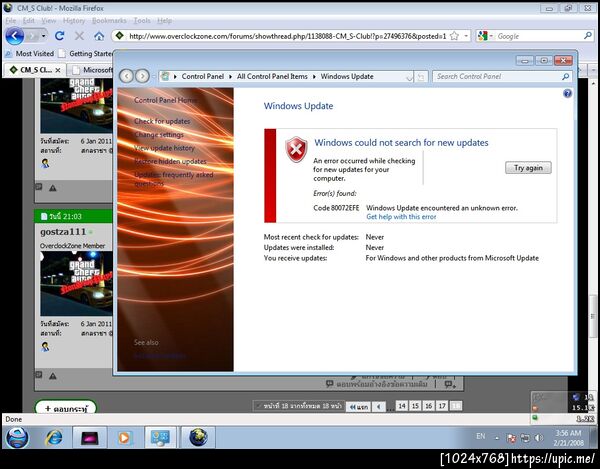Viewport: 600px width, 469px height.
Task: Click the Search Control Panel magnifier icon
Action: (x=566, y=77)
